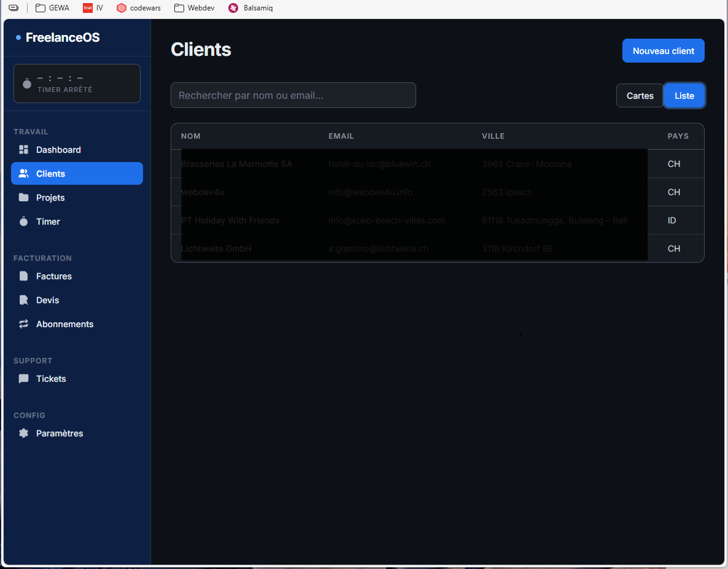
Task: Focus the search by name or email field
Action: point(293,96)
